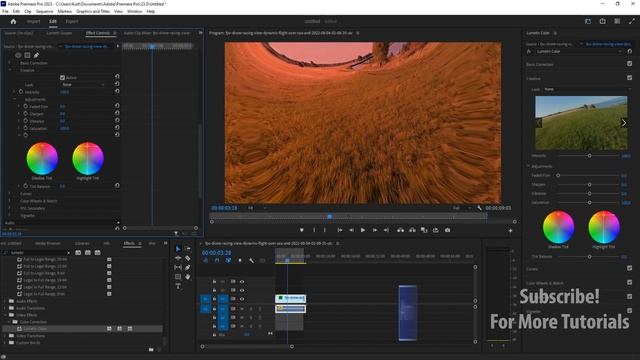Screen dimensions: 640x360
Task: Expand Basic Correction in Effect Controls
Action: point(10,63)
